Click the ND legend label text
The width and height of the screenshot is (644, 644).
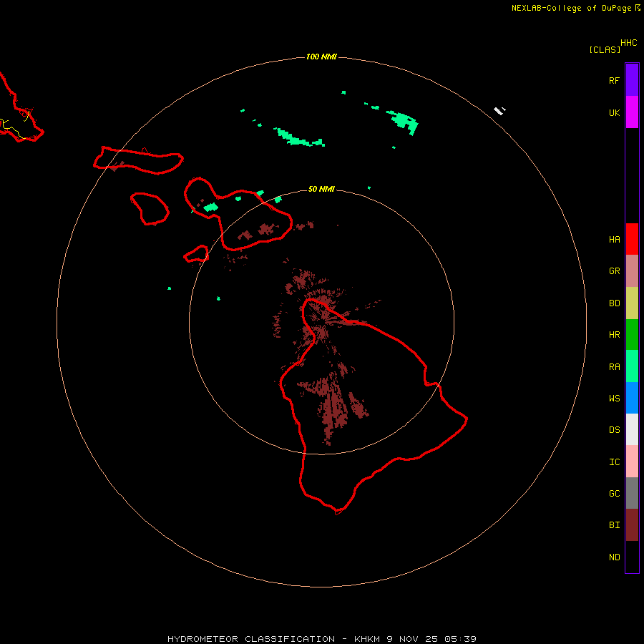coord(614,557)
